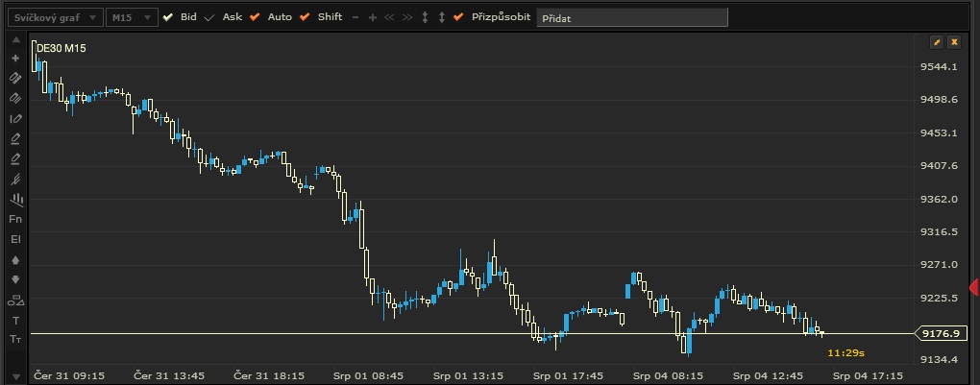
Task: Click the 9176.9 current price label
Action: click(x=940, y=334)
